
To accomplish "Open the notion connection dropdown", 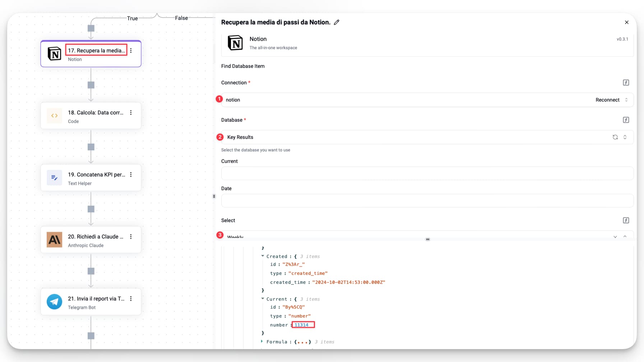I will [x=626, y=100].
